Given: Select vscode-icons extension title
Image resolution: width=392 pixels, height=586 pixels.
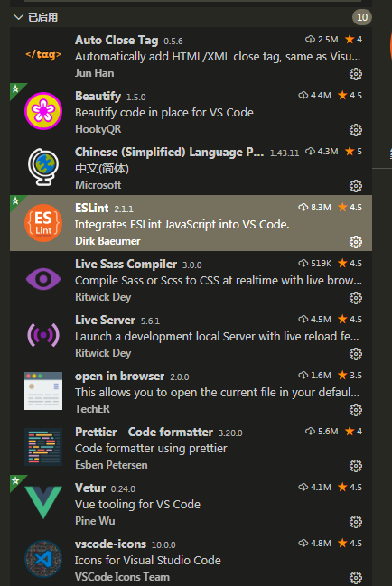Looking at the screenshot, I should pyautogui.click(x=110, y=544).
